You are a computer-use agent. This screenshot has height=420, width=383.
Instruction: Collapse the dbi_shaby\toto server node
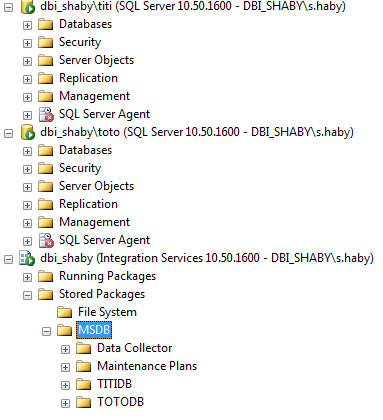click(x=8, y=134)
